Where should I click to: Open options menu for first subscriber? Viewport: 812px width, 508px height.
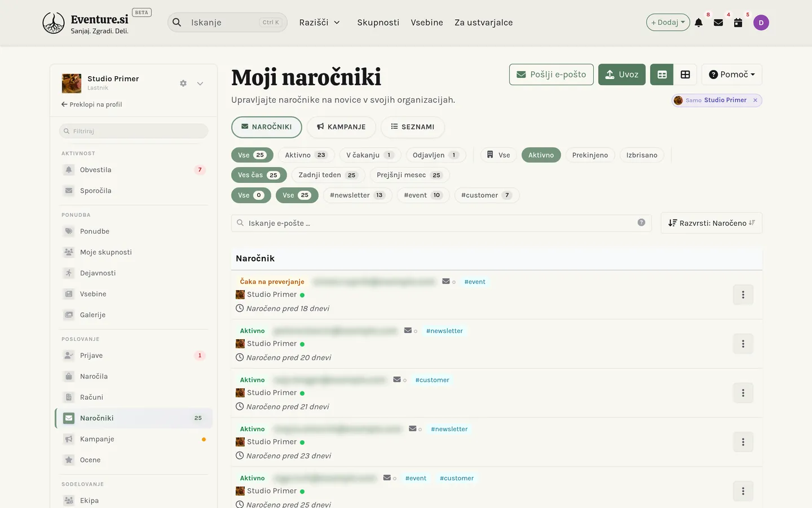pos(743,295)
